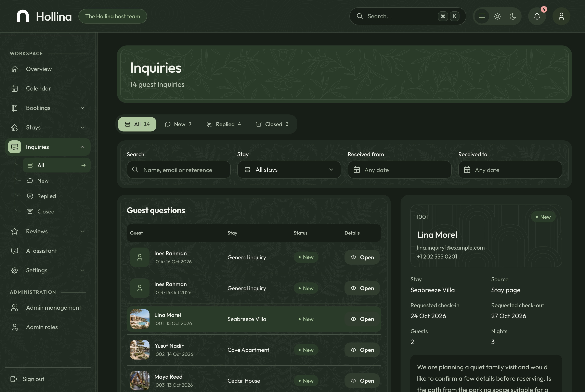
Task: Click the Hollina logo icon
Action: [23, 16]
